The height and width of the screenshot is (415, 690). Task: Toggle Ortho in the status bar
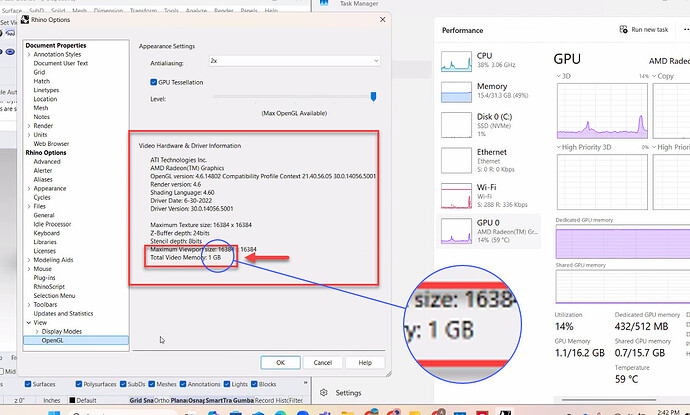(161, 400)
